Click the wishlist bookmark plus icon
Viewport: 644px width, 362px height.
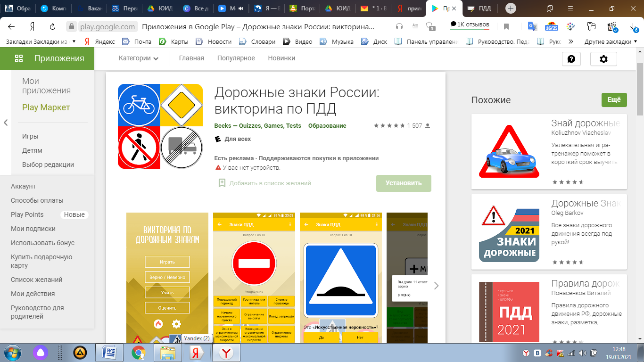[222, 183]
